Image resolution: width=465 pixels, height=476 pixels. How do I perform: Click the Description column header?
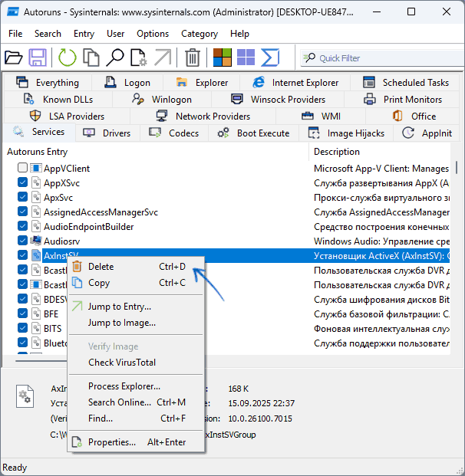[337, 152]
